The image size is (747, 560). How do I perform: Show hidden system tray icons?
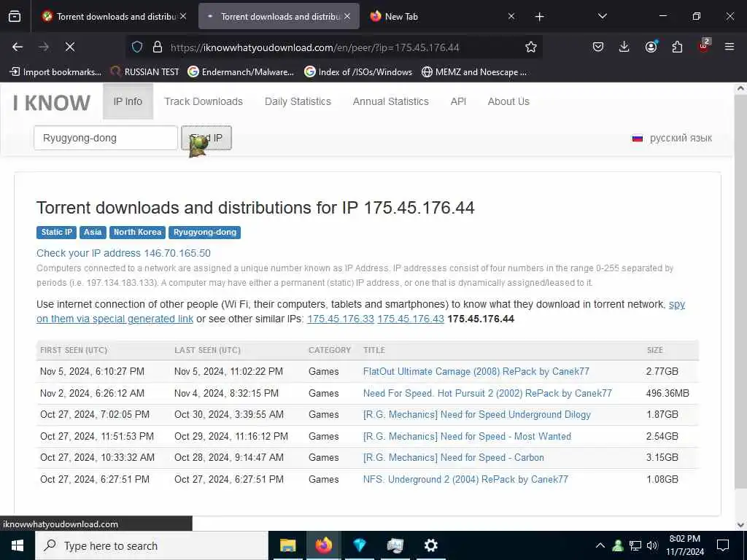click(600, 545)
